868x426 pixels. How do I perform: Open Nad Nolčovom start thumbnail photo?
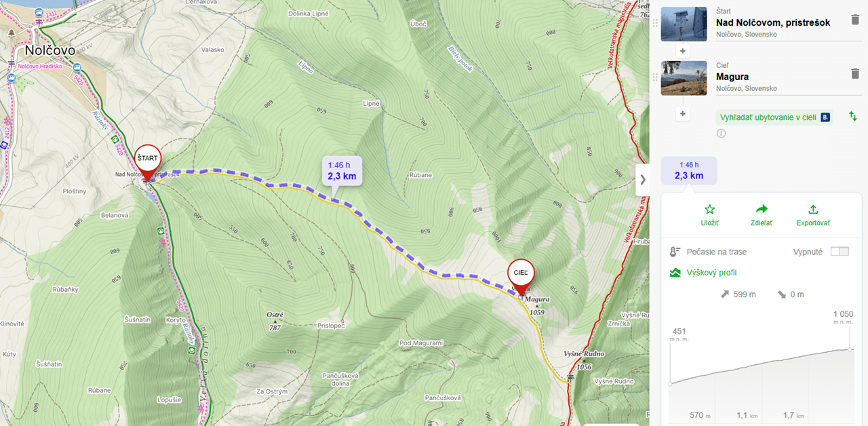684,24
